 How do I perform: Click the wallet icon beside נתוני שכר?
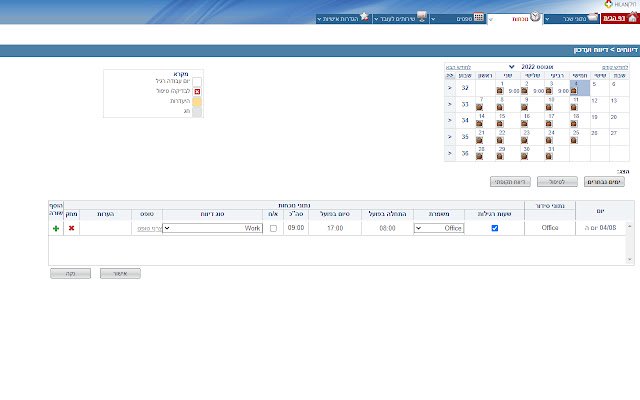click(593, 18)
